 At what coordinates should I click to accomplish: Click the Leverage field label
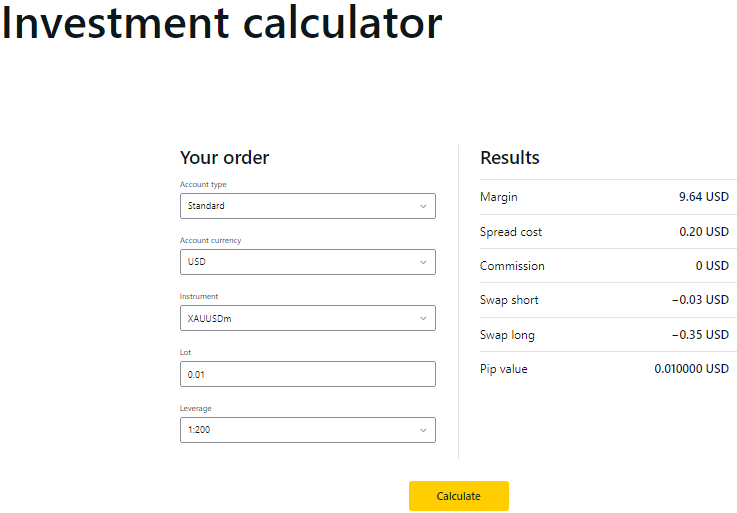point(196,408)
